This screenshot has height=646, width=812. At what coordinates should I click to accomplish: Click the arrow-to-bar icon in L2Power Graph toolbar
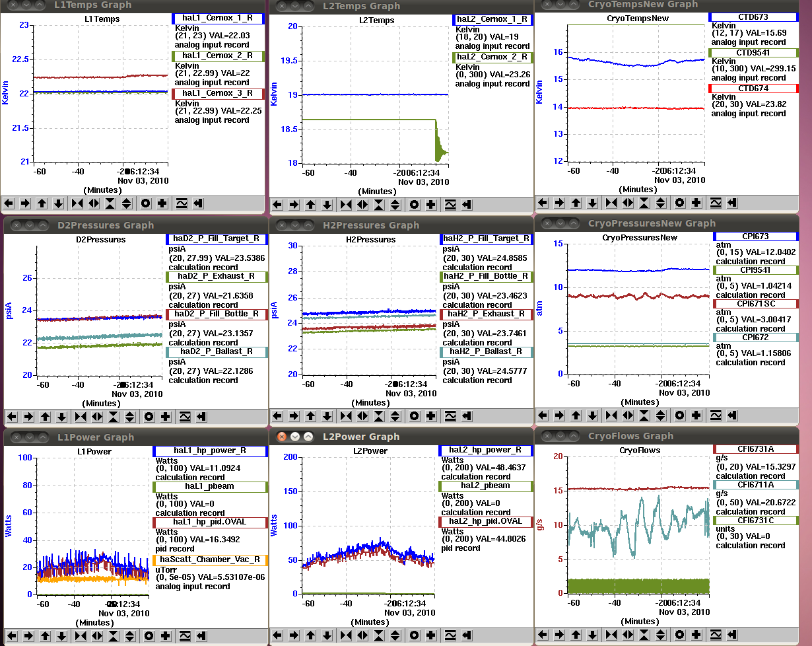(x=467, y=635)
